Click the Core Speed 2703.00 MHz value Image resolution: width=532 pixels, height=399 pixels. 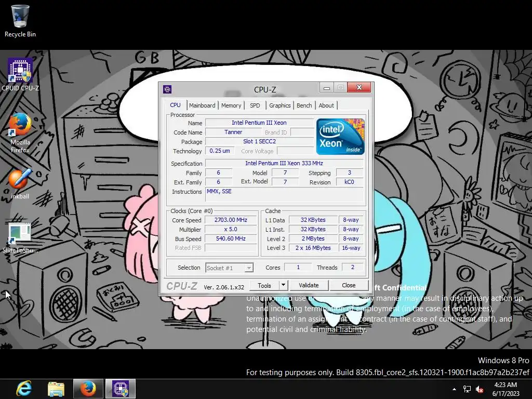pos(231,220)
